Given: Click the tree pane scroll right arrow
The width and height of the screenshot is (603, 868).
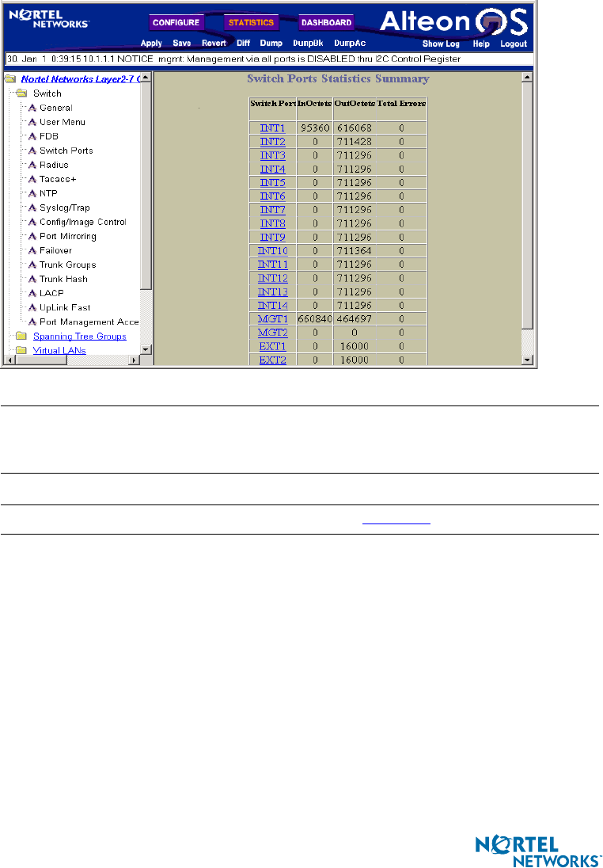Looking at the screenshot, I should pos(135,360).
